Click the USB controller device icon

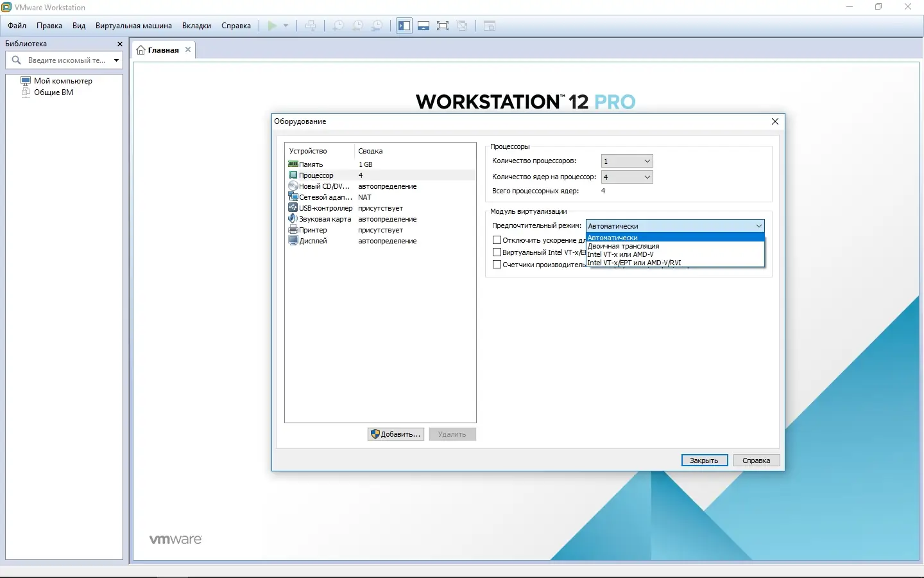click(x=293, y=208)
